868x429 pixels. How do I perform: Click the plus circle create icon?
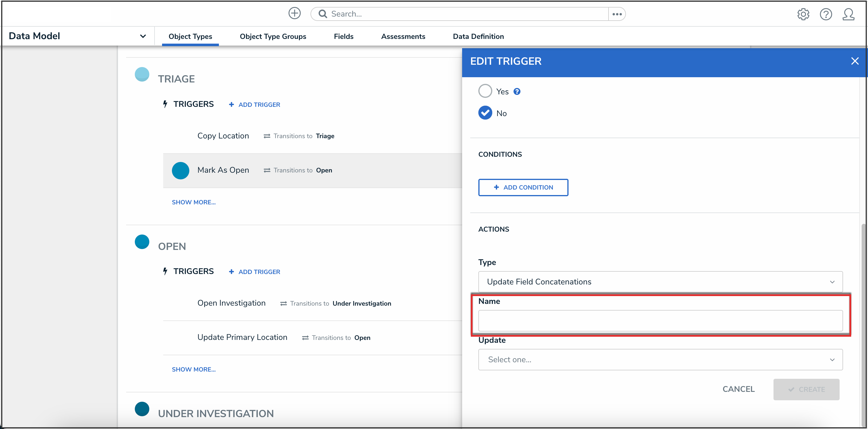point(294,13)
